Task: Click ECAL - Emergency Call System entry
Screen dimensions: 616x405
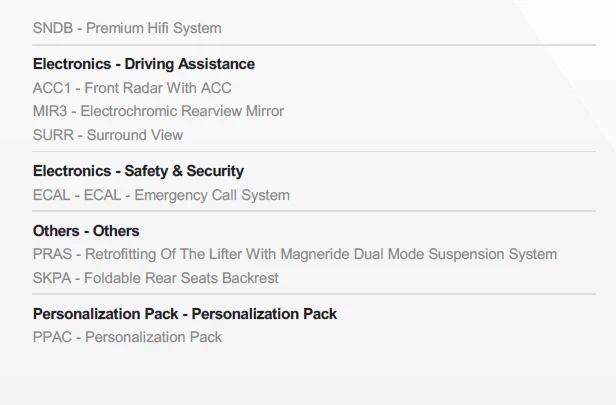Action: [161, 195]
